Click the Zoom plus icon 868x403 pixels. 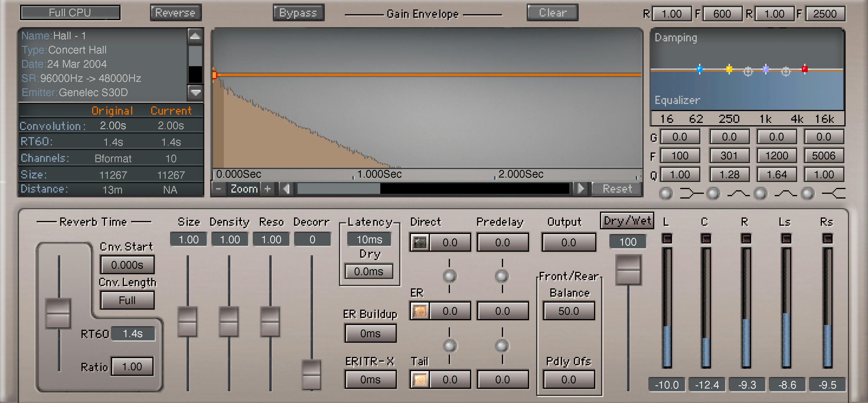point(267,189)
